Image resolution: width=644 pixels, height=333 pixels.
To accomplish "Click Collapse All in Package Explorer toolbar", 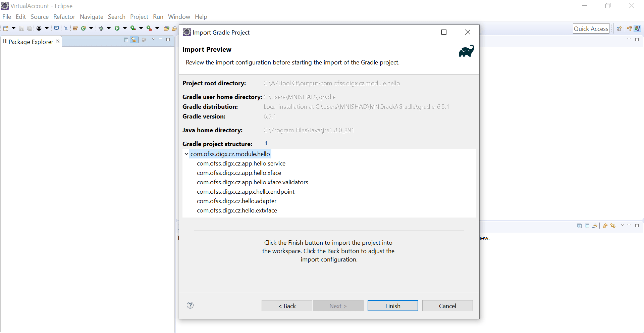I will point(125,39).
